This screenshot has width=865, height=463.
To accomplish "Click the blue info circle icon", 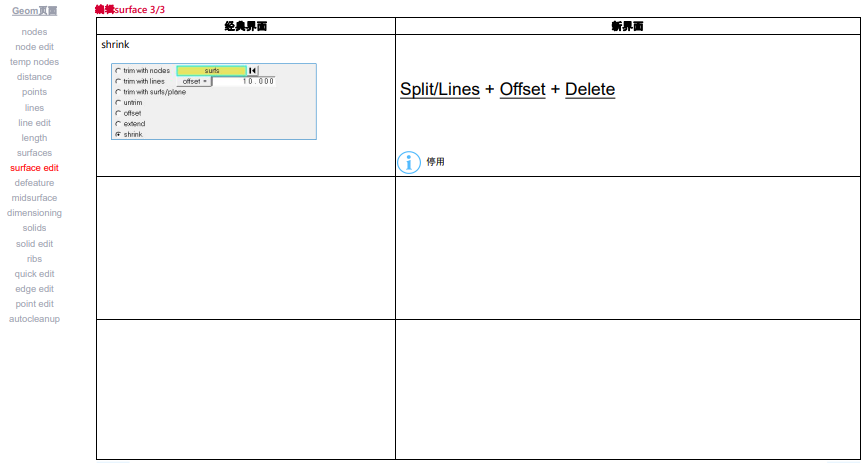I will click(409, 162).
